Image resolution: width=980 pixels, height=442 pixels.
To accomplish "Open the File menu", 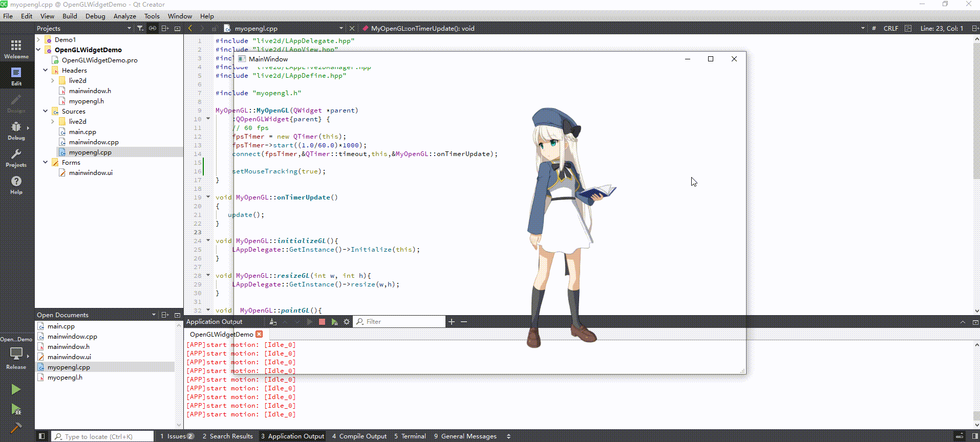I will (x=8, y=16).
